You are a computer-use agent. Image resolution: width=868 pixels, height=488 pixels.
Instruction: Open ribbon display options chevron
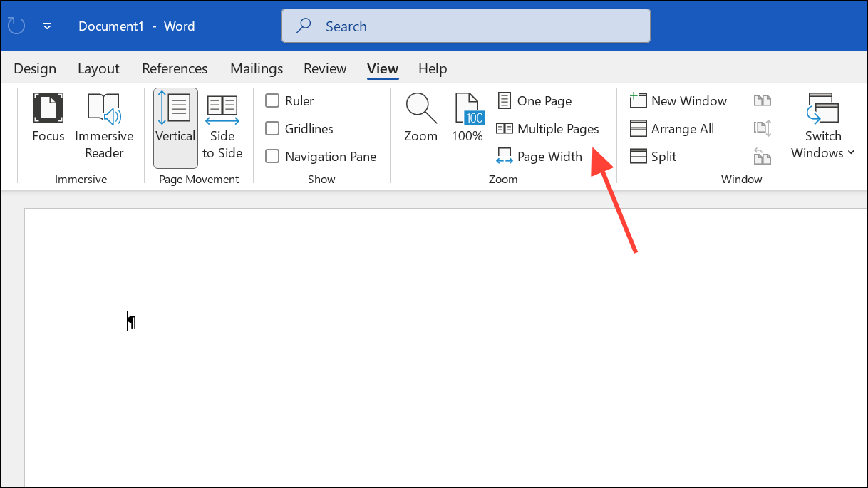click(47, 26)
